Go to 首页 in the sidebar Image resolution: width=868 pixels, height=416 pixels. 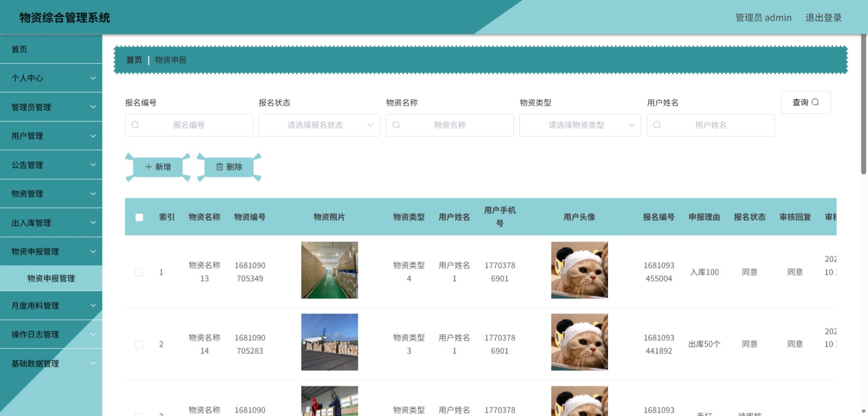pyautogui.click(x=51, y=49)
